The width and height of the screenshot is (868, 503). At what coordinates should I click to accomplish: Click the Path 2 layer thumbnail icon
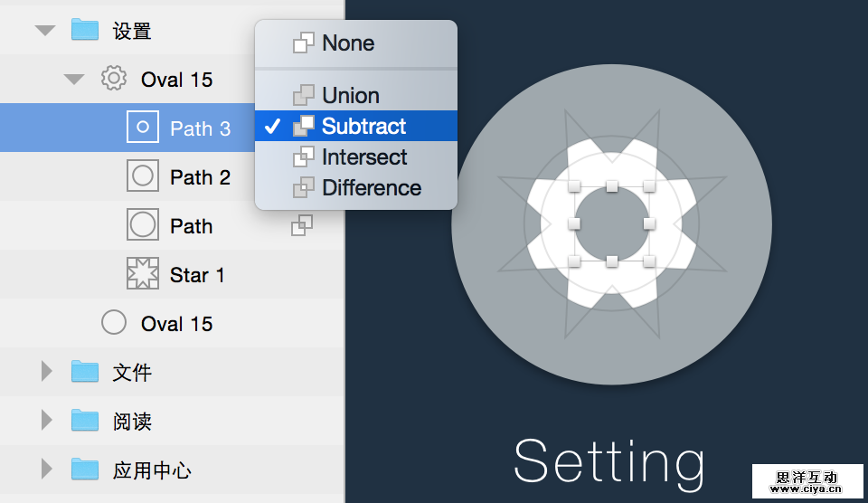[143, 177]
